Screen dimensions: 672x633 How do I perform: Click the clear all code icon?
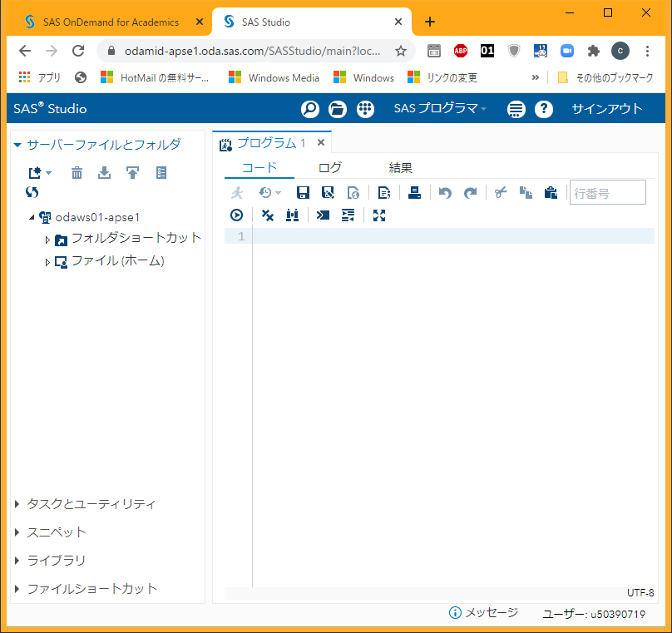[268, 215]
